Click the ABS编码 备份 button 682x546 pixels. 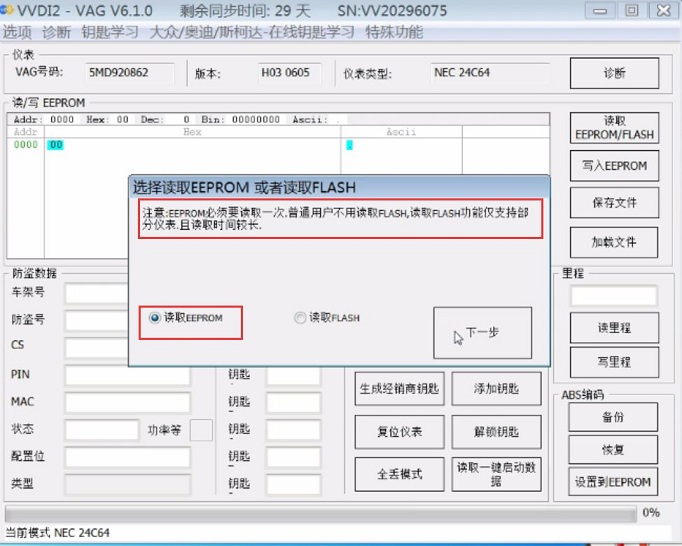613,416
